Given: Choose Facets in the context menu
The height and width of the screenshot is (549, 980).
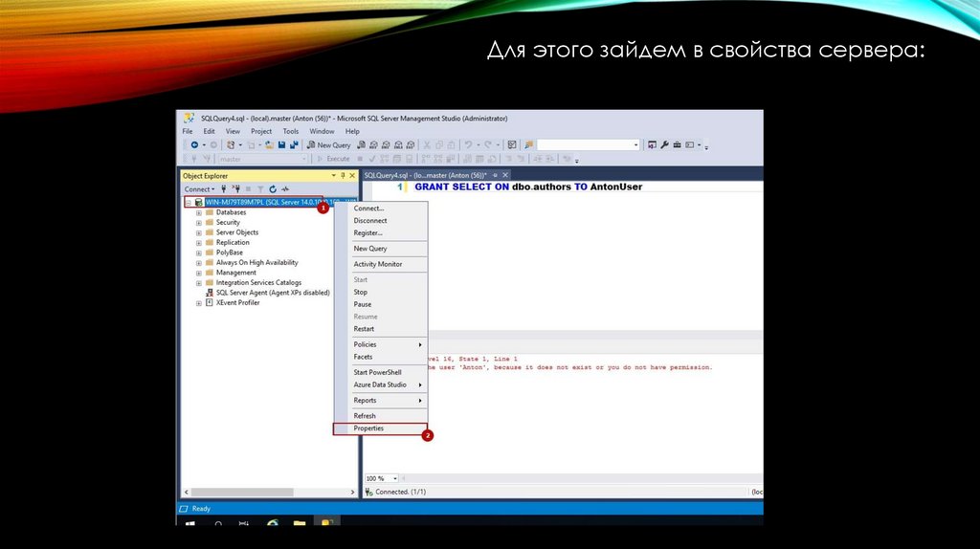Looking at the screenshot, I should [381, 357].
